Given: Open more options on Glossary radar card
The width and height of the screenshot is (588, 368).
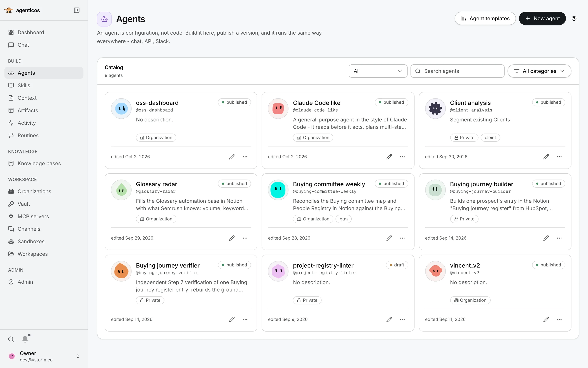Looking at the screenshot, I should click(x=245, y=238).
